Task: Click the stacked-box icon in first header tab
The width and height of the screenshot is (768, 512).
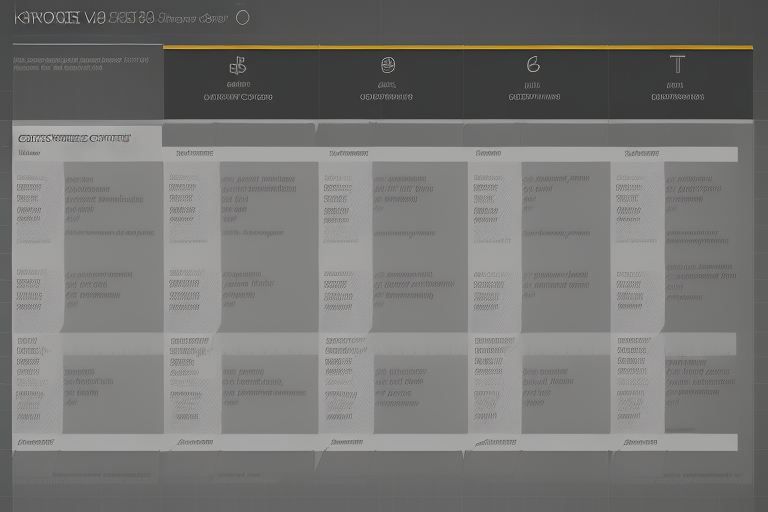Action: (x=238, y=66)
